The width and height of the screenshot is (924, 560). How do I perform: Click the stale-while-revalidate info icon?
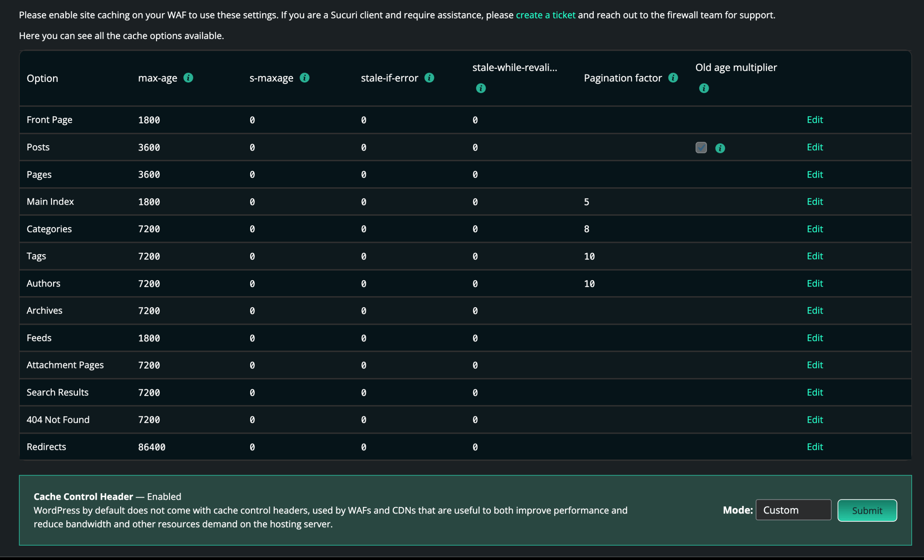coord(481,88)
